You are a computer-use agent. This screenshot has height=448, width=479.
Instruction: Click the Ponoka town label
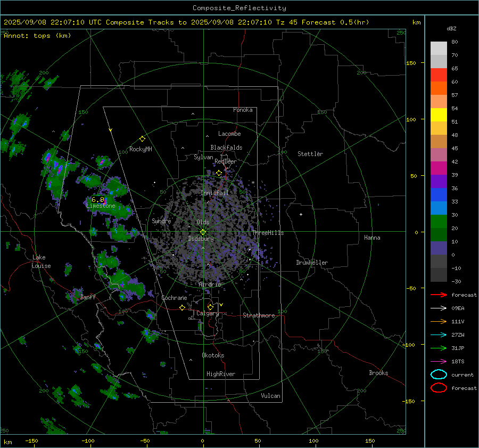click(243, 110)
